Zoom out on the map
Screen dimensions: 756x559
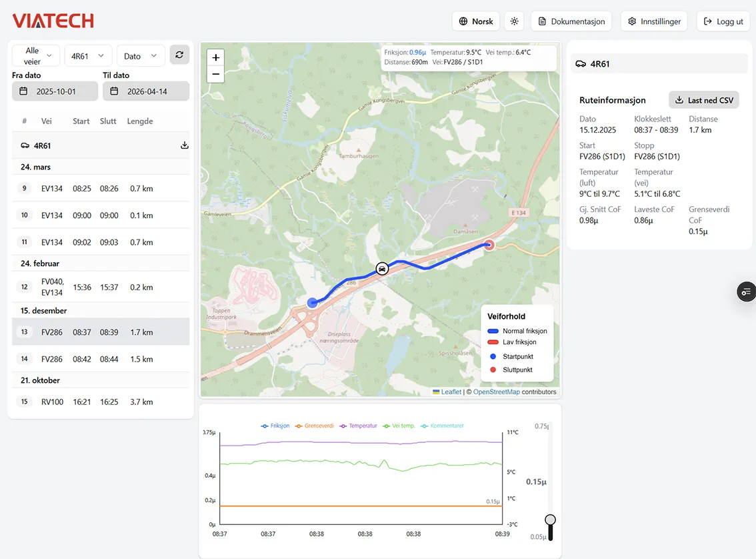[x=215, y=74]
